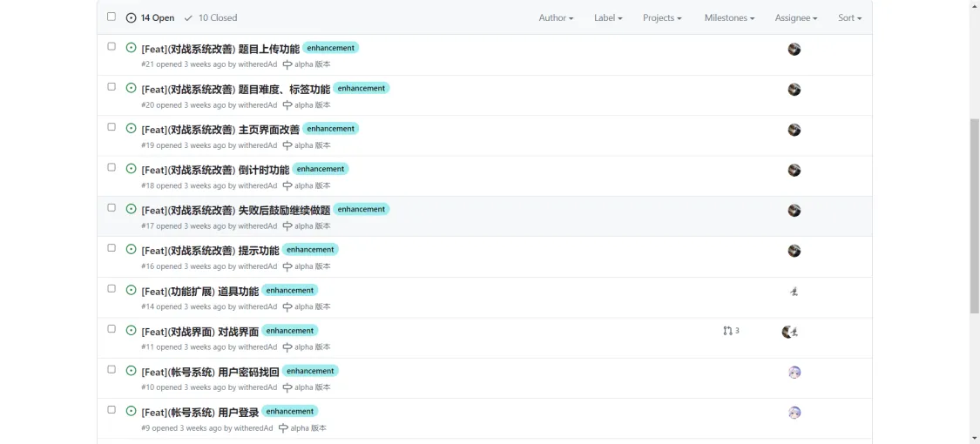Viewport: 980px width, 444px height.
Task: Click assignee avatar on issue #20
Action: 794,90
